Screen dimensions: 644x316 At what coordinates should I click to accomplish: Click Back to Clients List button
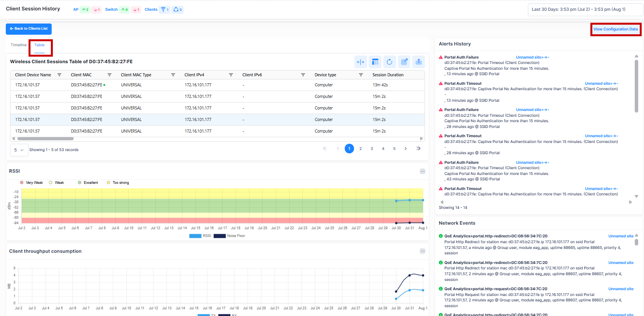tap(29, 29)
